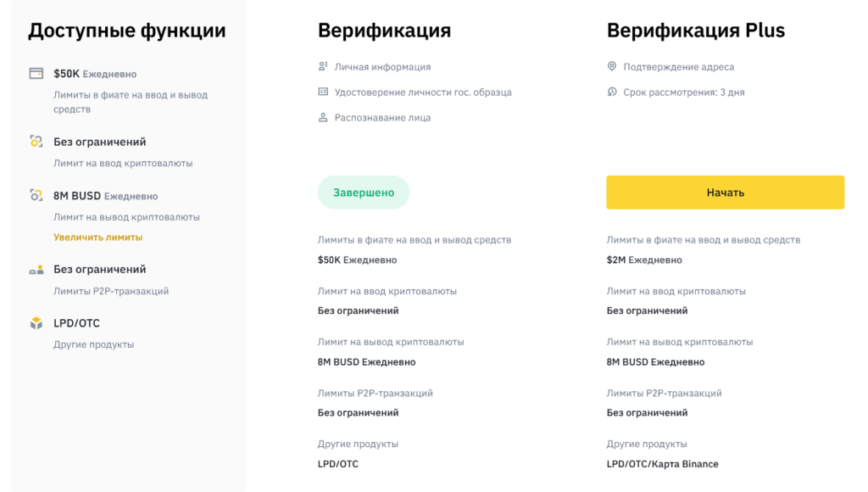Click the $2M Ежедневно limit text
The image size is (868, 492).
pyautogui.click(x=646, y=260)
